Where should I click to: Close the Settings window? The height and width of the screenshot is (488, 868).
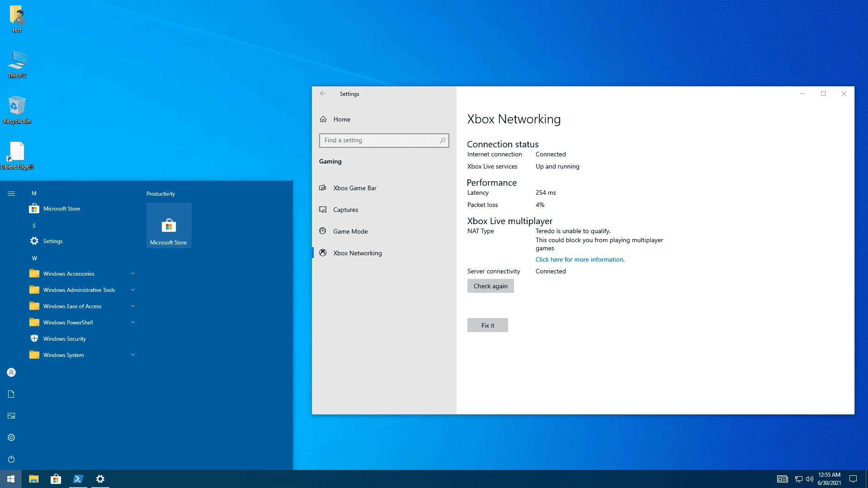tap(844, 94)
